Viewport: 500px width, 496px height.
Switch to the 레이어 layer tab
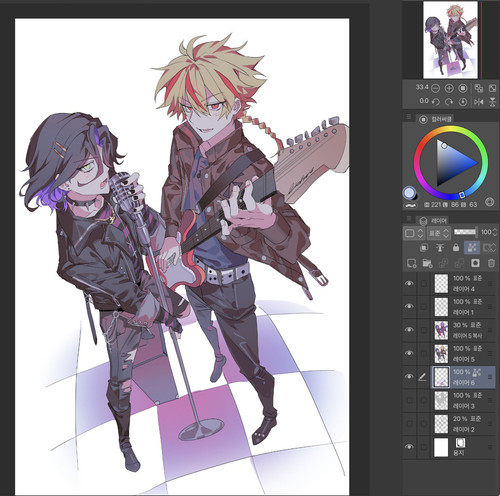coord(433,221)
